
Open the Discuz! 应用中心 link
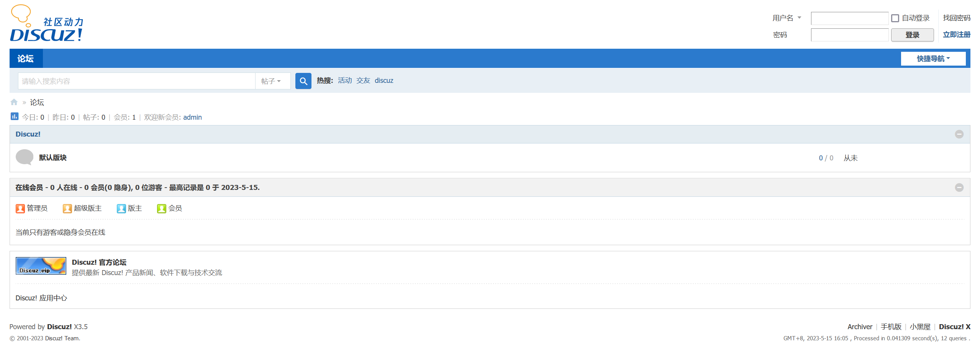coord(41,298)
